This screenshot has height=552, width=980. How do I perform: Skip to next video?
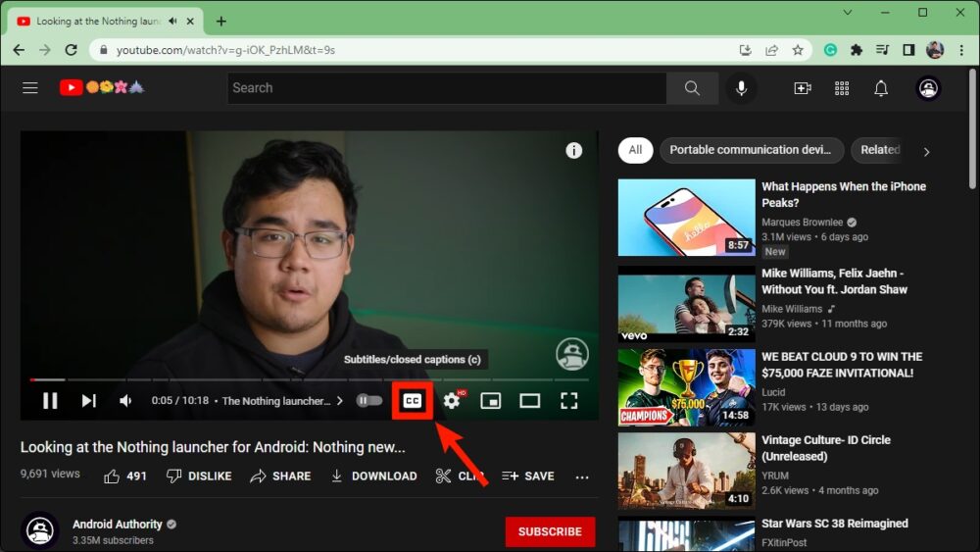[x=88, y=401]
